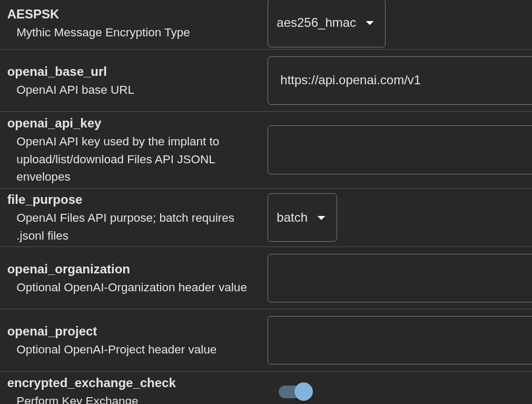Screen dimensions: 532x404
Task: Click the openai_api_key input field
Action: pyautogui.click(x=400, y=150)
